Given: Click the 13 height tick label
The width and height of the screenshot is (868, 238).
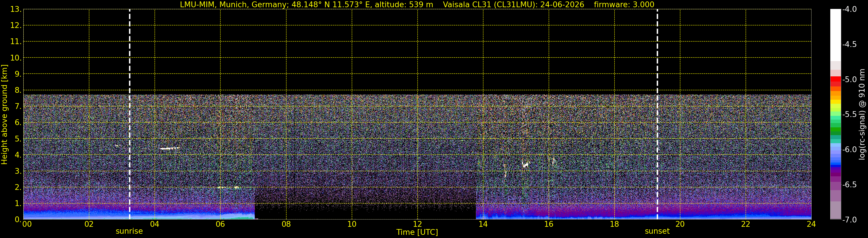Looking at the screenshot, I should coord(16,9).
